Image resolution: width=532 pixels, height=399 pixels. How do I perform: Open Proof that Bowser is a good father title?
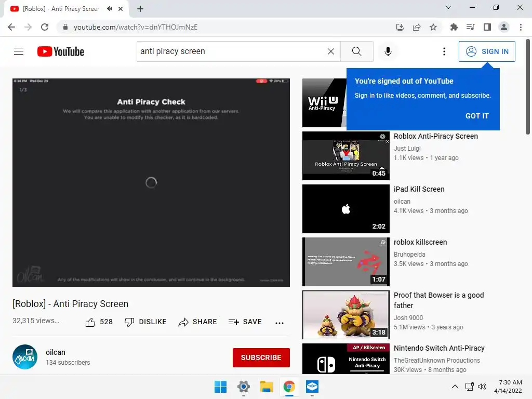(438, 300)
